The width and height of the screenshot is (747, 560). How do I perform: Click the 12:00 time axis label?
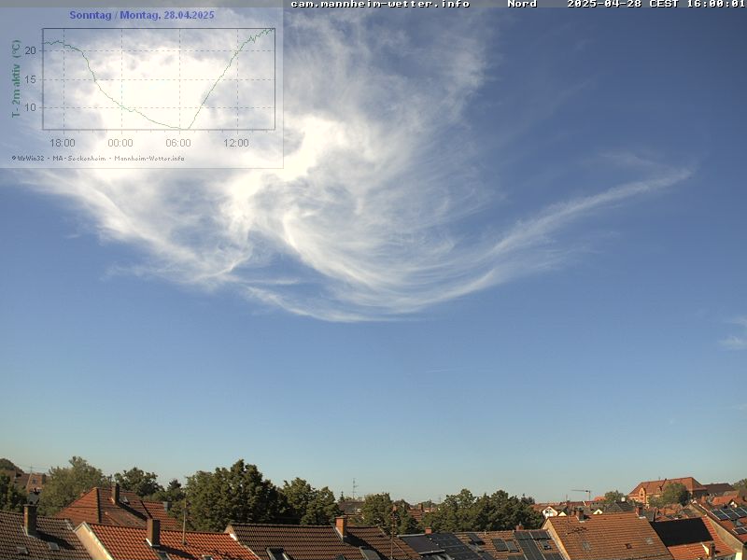point(236,143)
